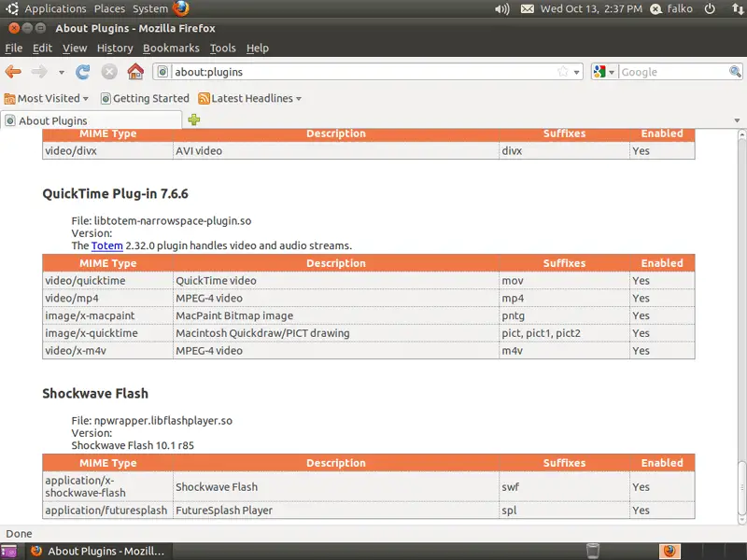
Task: Click the clock showing Wed Oct 13
Action: click(591, 8)
